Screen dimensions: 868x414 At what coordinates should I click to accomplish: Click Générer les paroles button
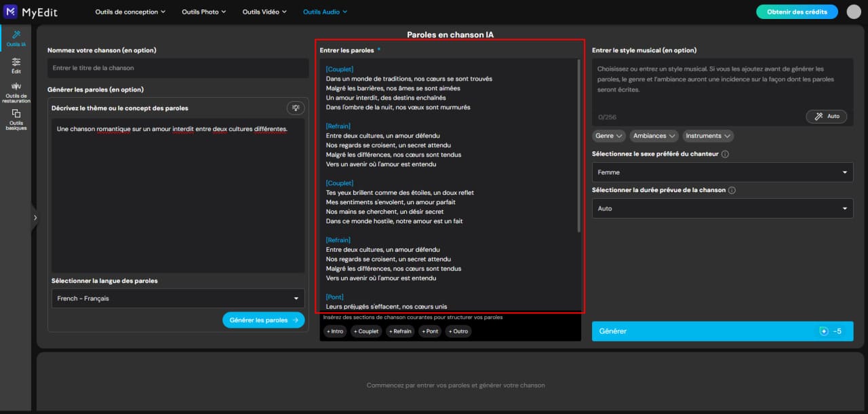click(263, 320)
